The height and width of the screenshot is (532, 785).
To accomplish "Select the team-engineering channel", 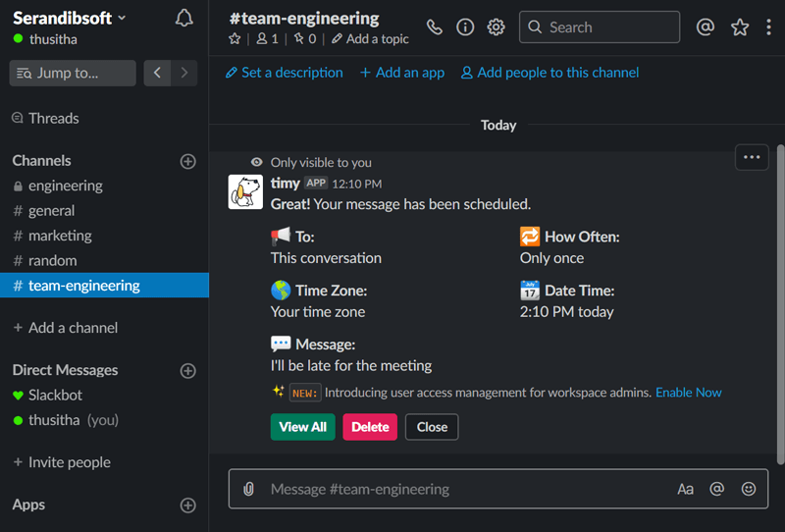I will [104, 285].
